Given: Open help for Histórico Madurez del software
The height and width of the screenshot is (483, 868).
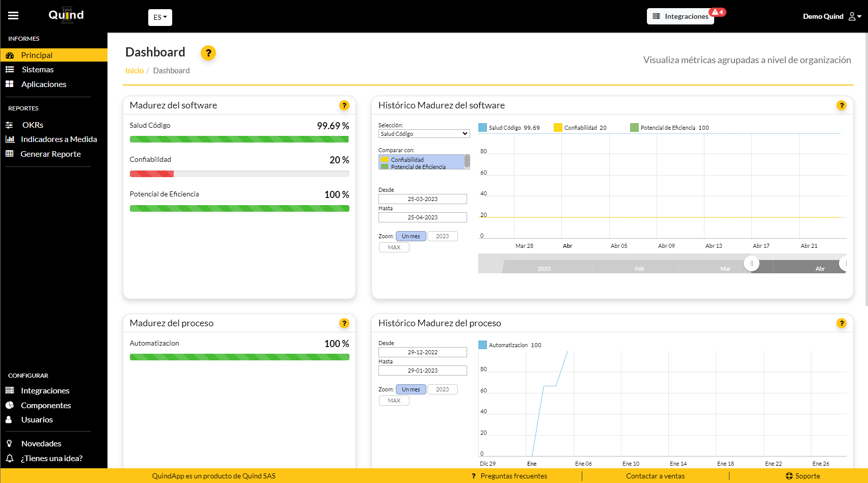Looking at the screenshot, I should [842, 105].
